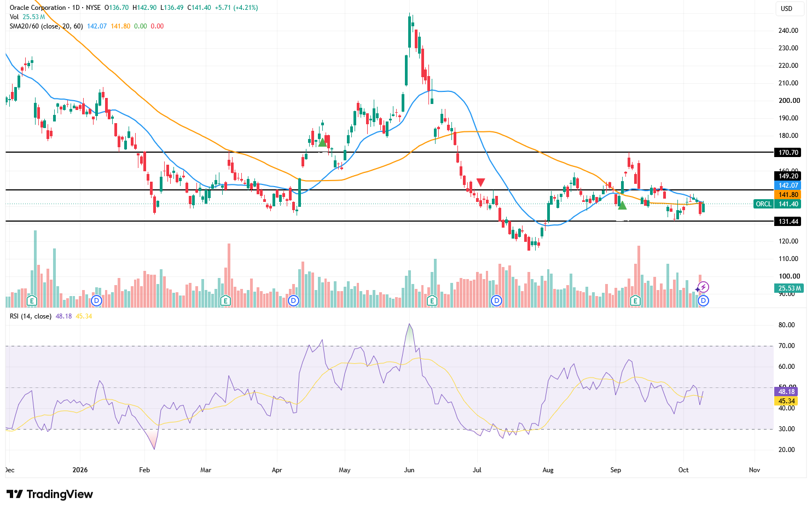Click the O136.70 open value in header
Viewport: 812px width, 510px height.
point(117,8)
